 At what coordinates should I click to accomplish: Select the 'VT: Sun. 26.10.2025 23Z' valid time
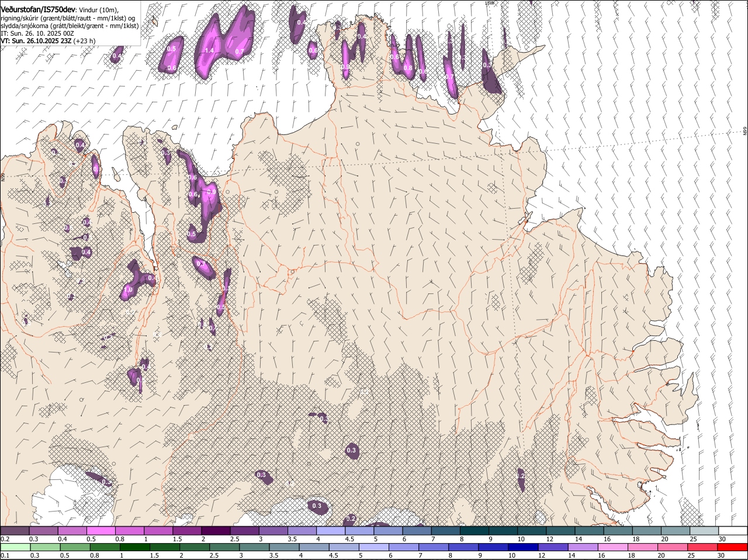click(36, 41)
